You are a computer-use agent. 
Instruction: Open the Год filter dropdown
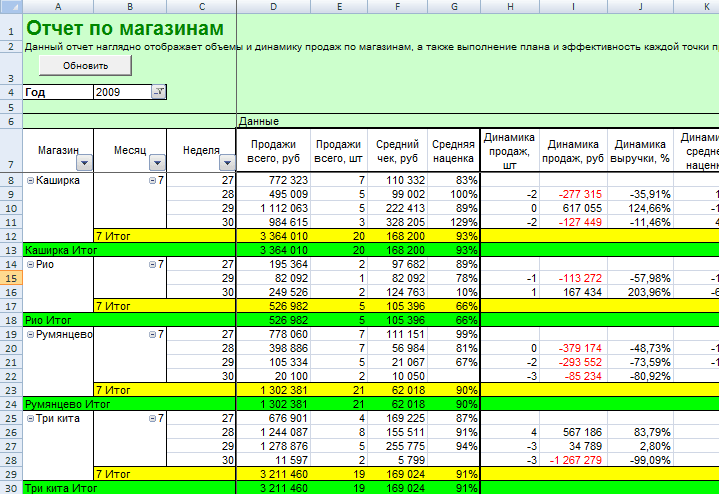159,92
